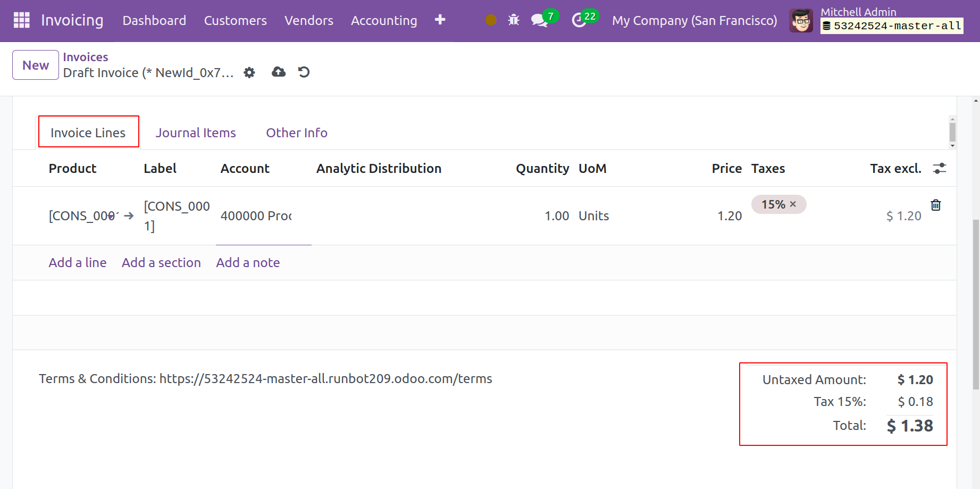
Task: Click Add a section link
Action: (x=161, y=262)
